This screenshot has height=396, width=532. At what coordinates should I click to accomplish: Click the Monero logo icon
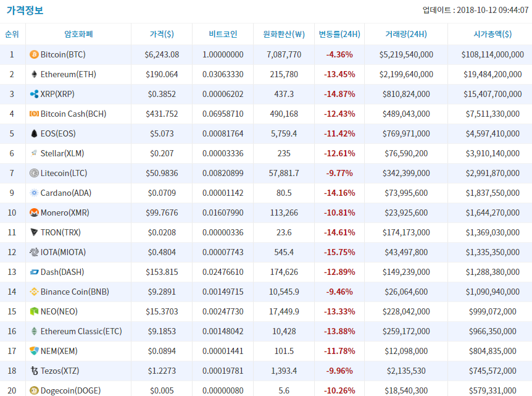point(34,213)
